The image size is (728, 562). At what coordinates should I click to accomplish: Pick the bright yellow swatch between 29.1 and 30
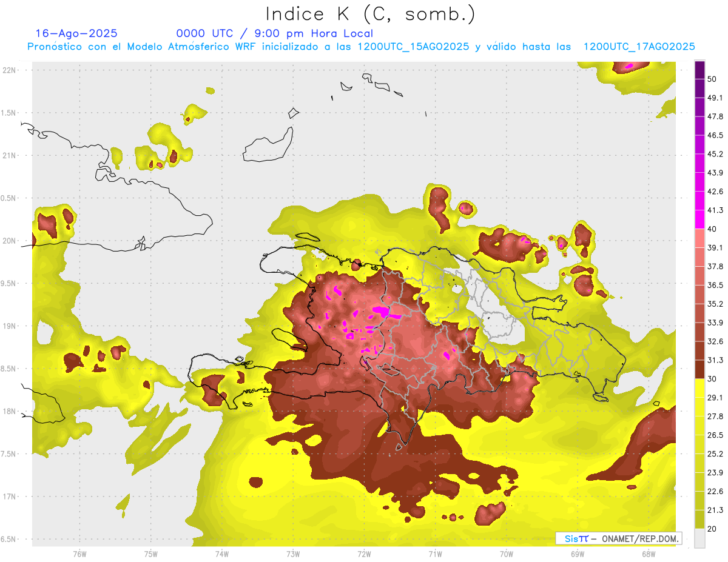coord(699,389)
